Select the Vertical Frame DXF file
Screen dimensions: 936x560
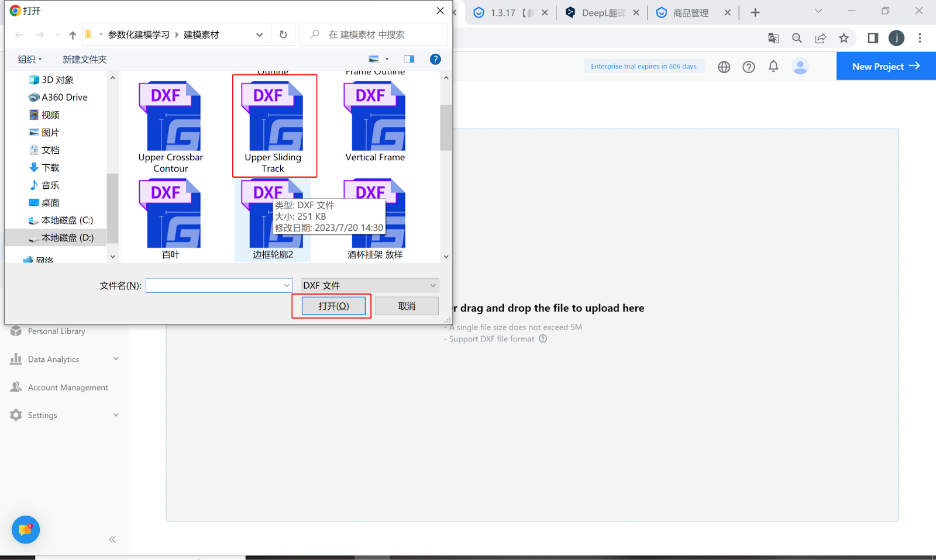point(375,122)
